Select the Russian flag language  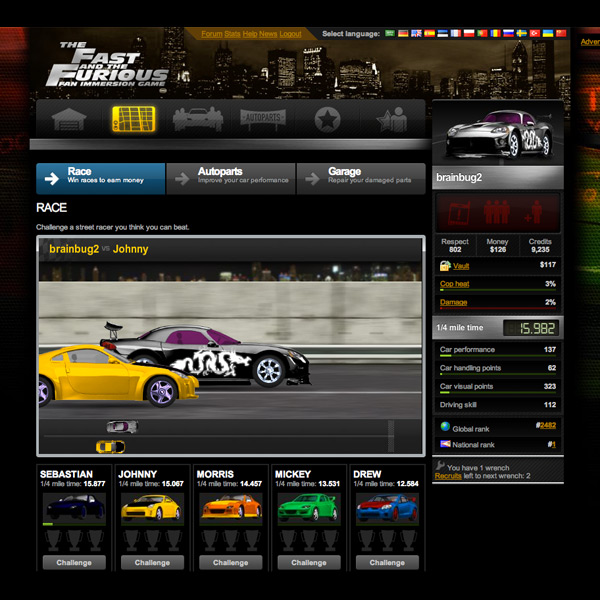(509, 33)
